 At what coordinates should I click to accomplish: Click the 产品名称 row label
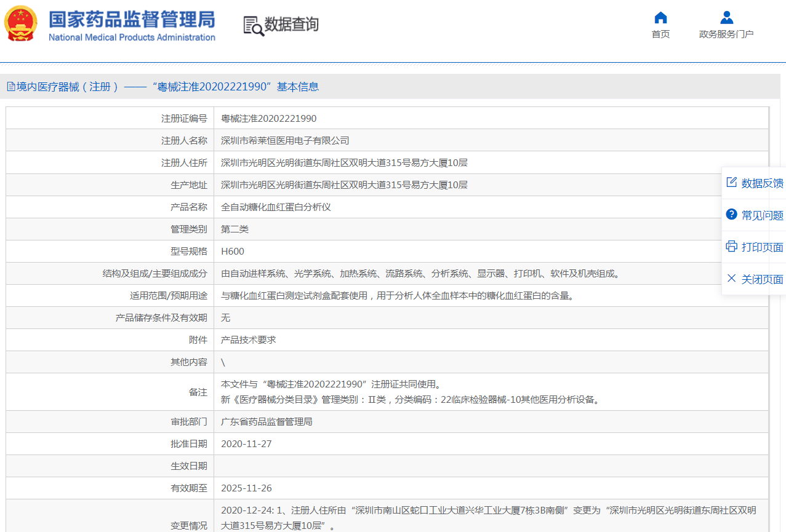[x=189, y=207]
